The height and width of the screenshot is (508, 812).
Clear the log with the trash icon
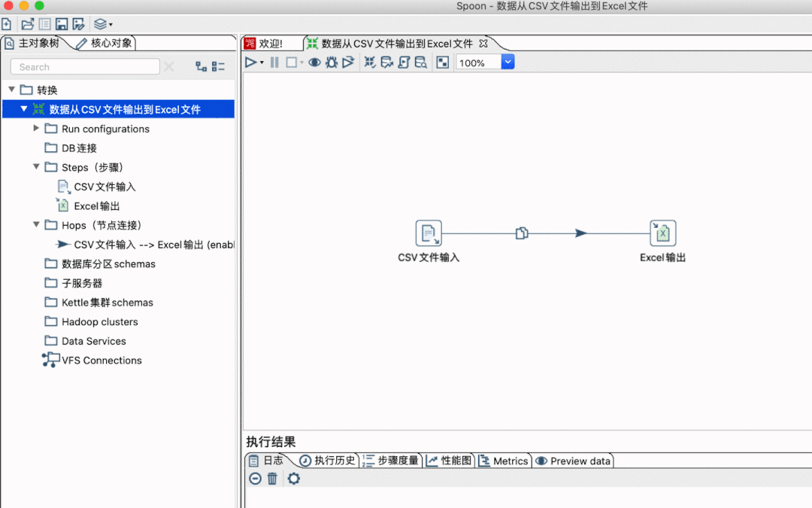click(272, 479)
